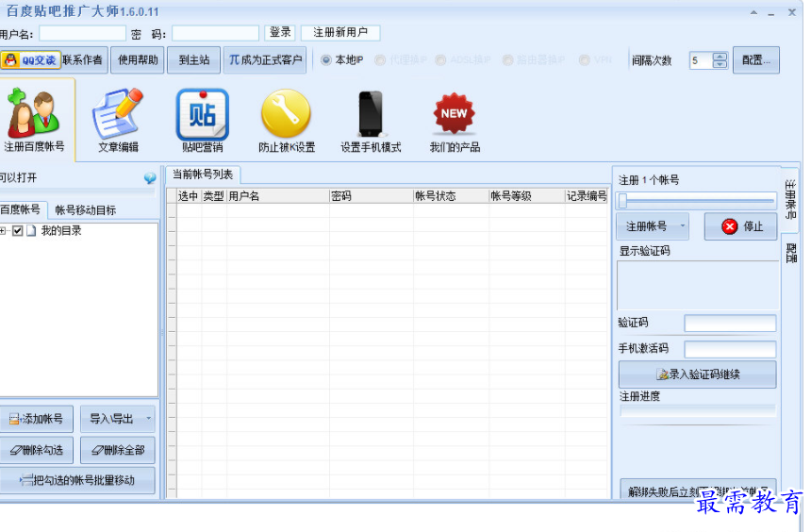
Task: Open the 防止被K设置 wrench icon
Action: 287,121
